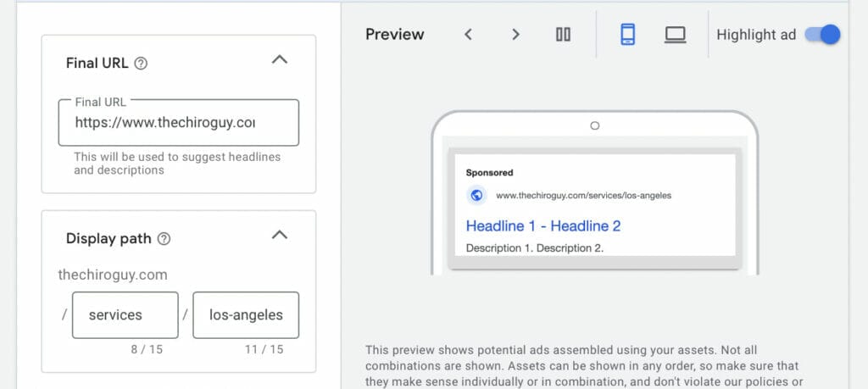Show the next ad preview
This screenshot has width=868, height=389.
pos(515,35)
